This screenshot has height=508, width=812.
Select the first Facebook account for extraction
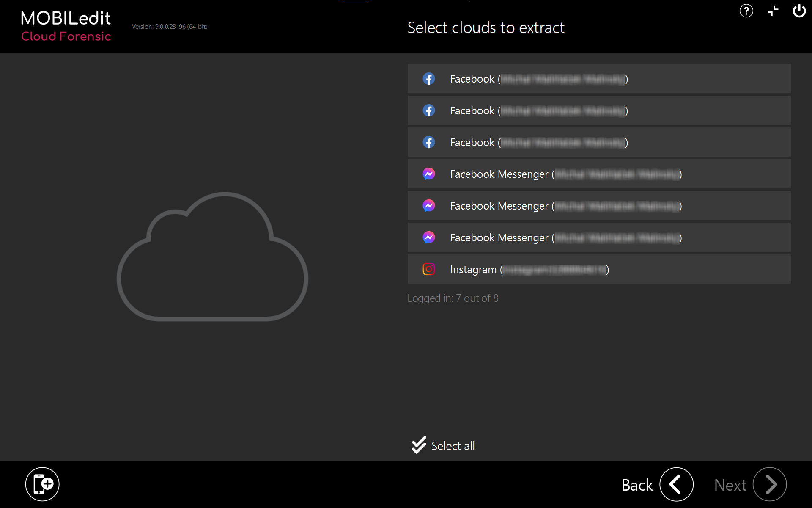tap(598, 79)
